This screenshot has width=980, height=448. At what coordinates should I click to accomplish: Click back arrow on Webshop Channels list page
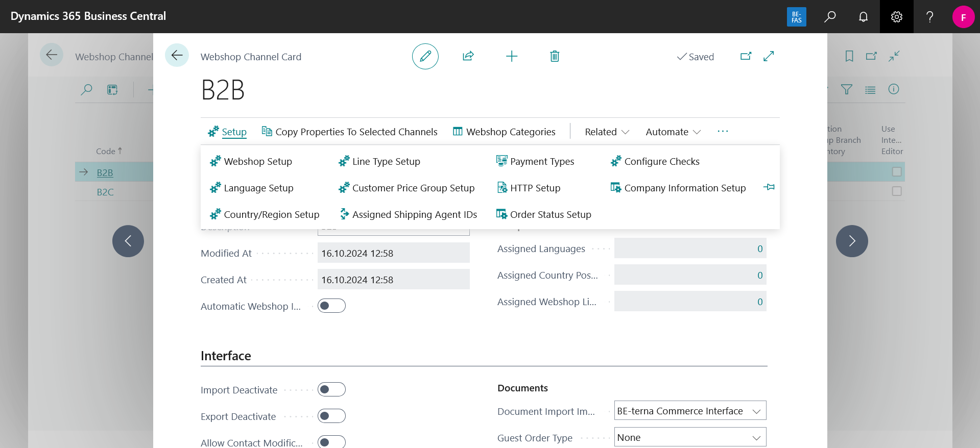point(52,55)
